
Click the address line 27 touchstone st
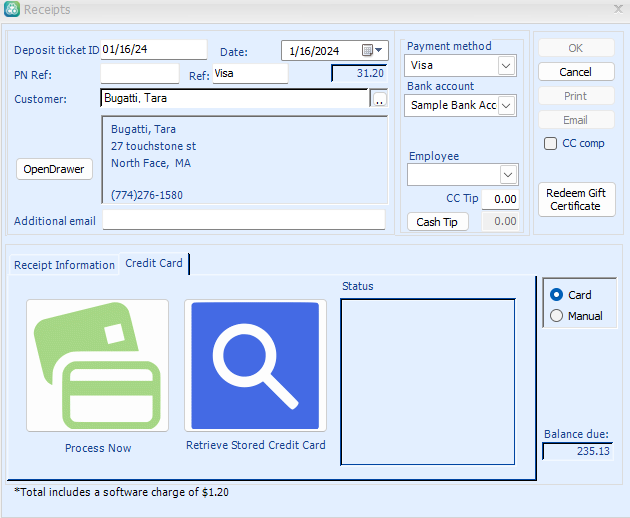153,146
